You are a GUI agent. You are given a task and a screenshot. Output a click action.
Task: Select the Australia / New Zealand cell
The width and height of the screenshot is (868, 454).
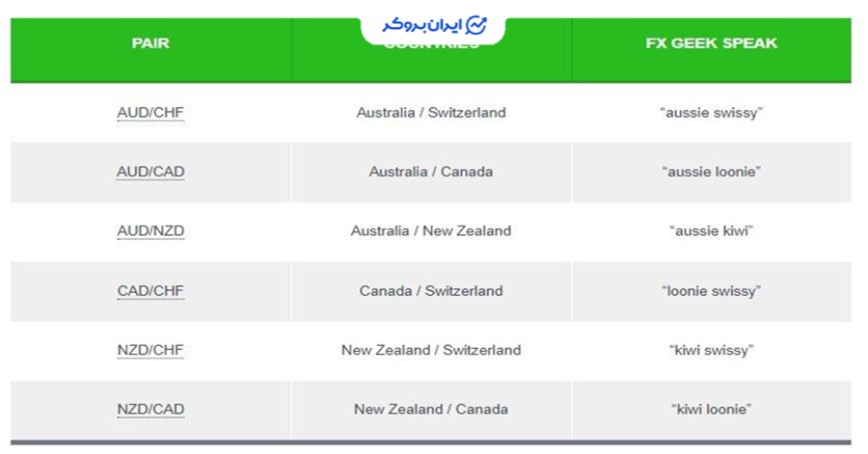(431, 231)
